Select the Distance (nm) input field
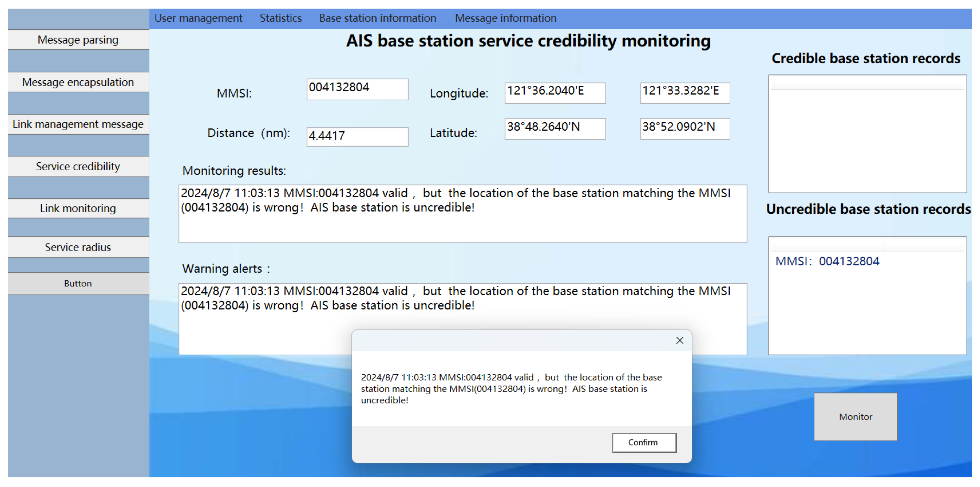980x487 pixels. click(357, 136)
